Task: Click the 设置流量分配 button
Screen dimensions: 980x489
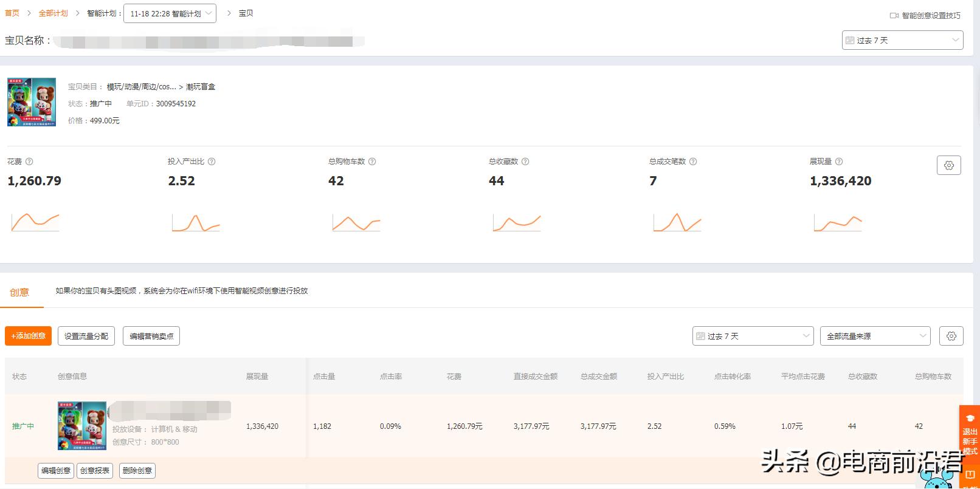Action: 86,336
